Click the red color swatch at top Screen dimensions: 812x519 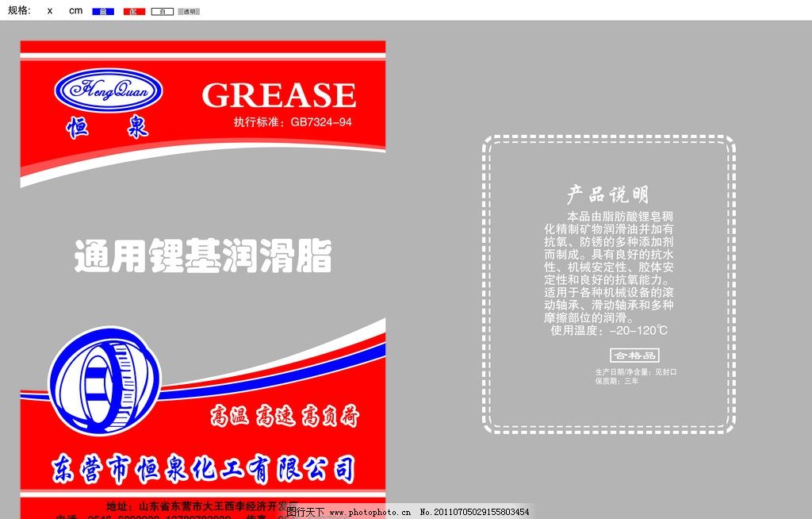point(134,11)
